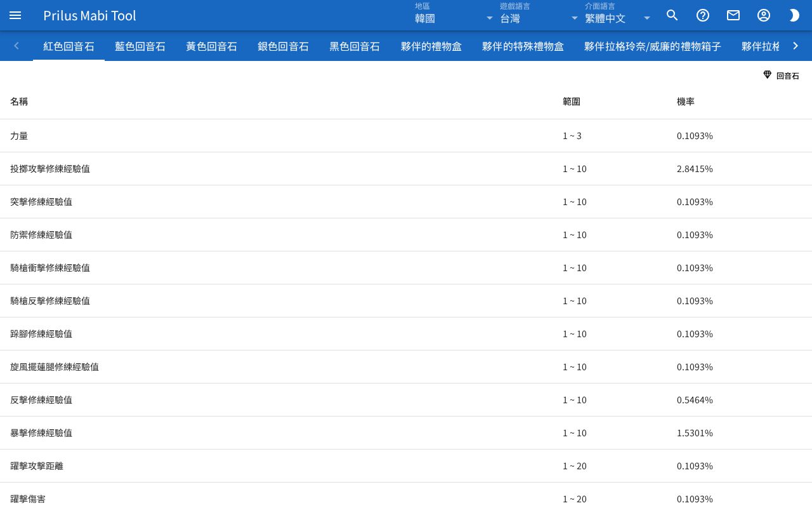Switch to the 銀色回音石 tab

point(283,46)
